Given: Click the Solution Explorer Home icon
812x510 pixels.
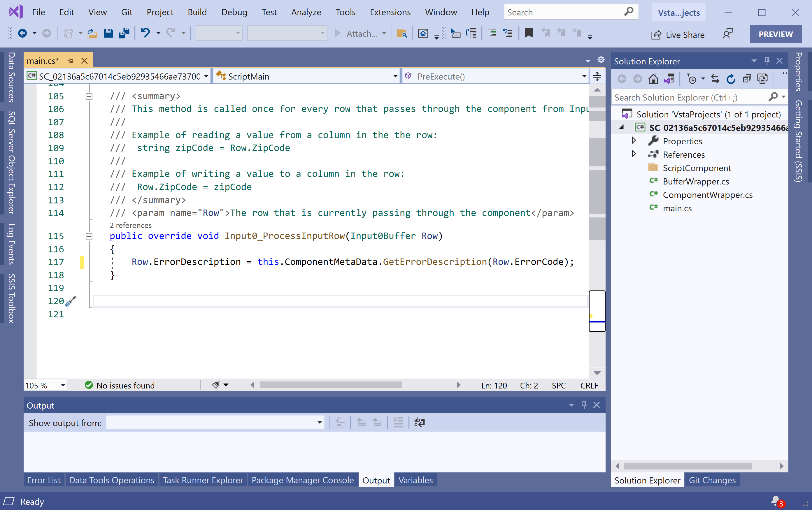Looking at the screenshot, I should tap(653, 79).
